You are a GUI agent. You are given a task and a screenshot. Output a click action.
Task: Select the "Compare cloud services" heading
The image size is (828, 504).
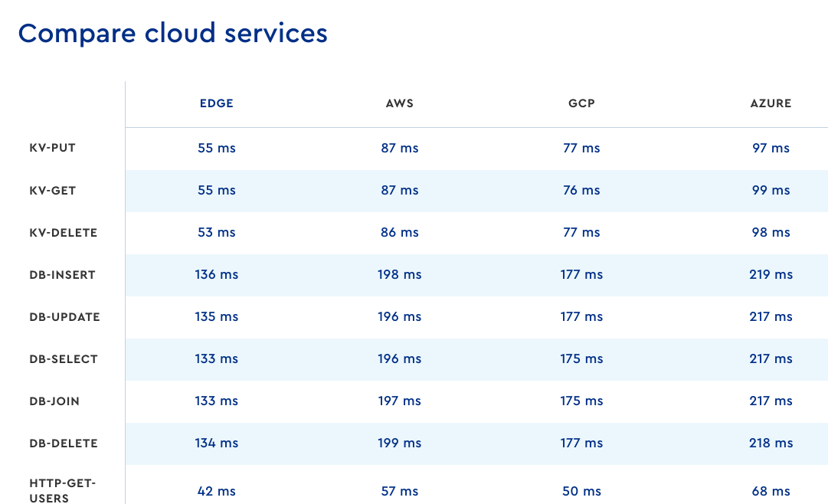tap(172, 33)
